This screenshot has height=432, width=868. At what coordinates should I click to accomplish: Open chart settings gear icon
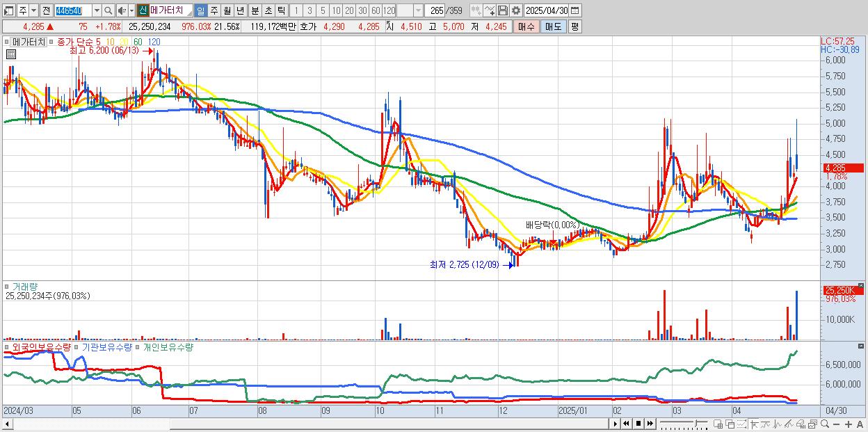pos(516,10)
